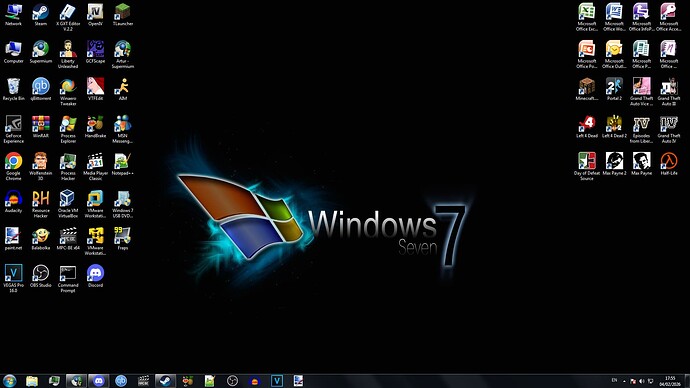Click the Process Explorer shortcut

click(x=68, y=129)
